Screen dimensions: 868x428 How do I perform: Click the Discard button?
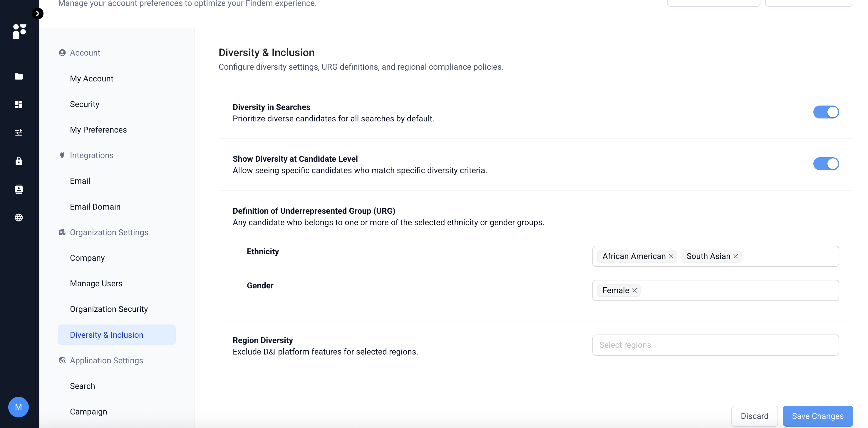(755, 416)
